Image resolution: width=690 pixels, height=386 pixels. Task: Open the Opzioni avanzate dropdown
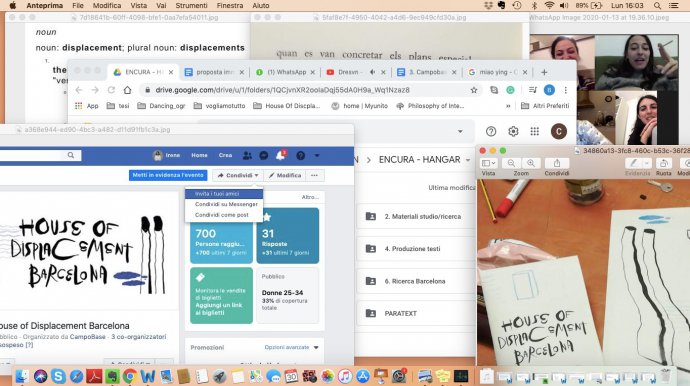[x=291, y=347]
